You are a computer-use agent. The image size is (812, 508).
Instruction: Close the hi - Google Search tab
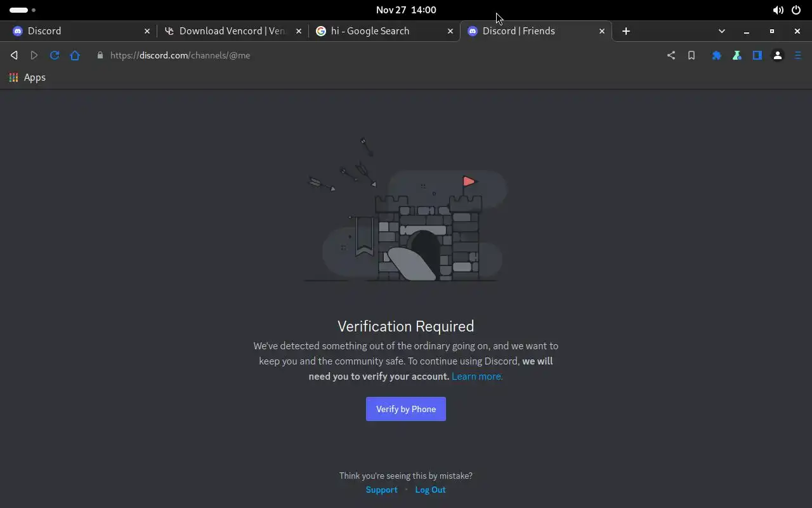[450, 31]
